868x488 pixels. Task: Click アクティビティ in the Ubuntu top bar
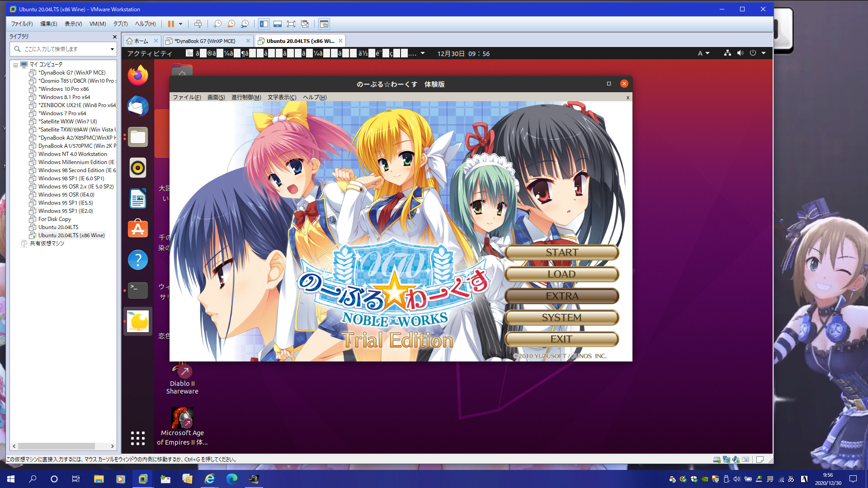[150, 53]
